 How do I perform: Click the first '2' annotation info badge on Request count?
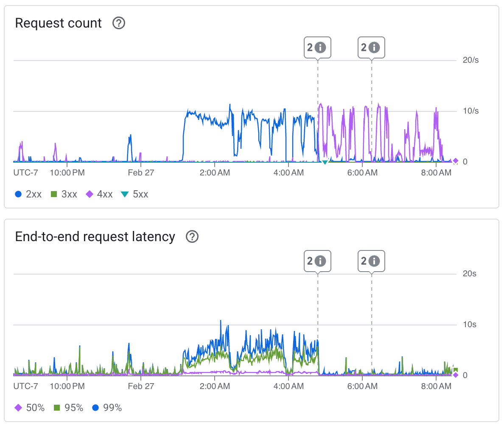pos(317,47)
